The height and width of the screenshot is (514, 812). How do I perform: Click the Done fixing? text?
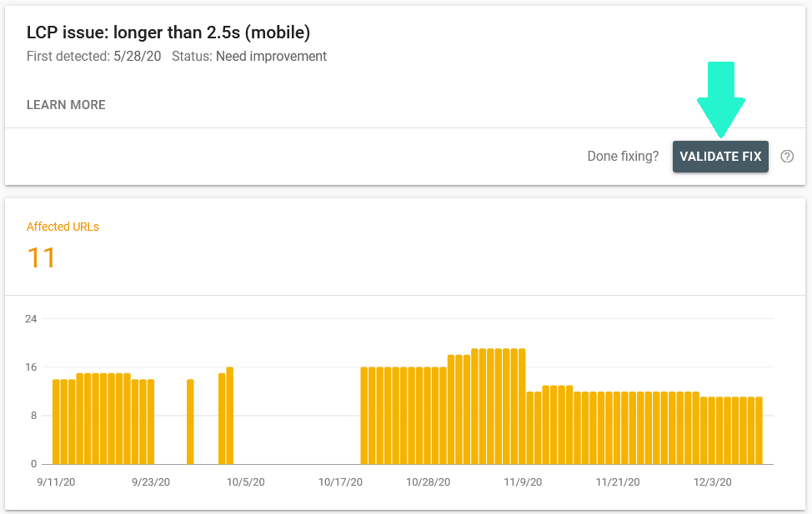pos(624,156)
